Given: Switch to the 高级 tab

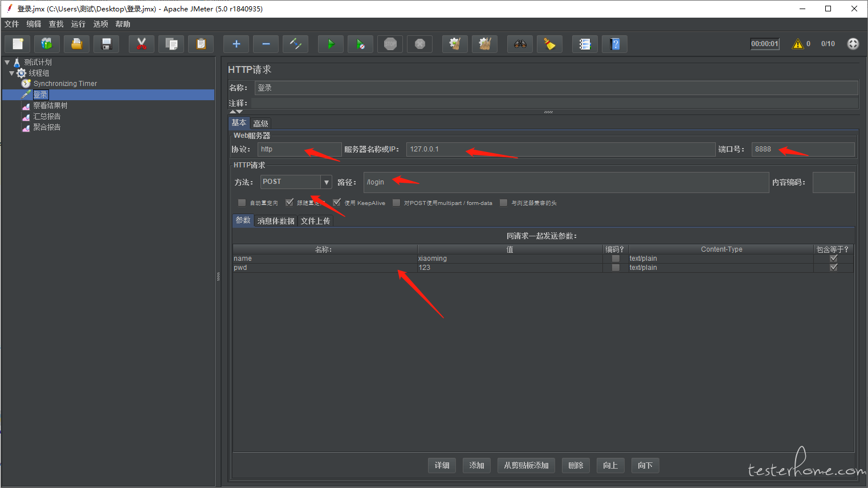Looking at the screenshot, I should (x=261, y=124).
